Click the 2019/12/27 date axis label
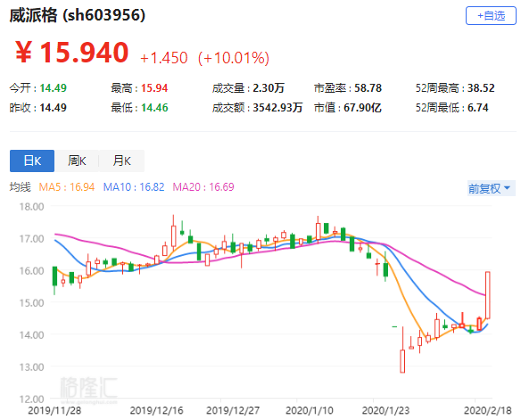This screenshot has height=420, width=521. [233, 410]
